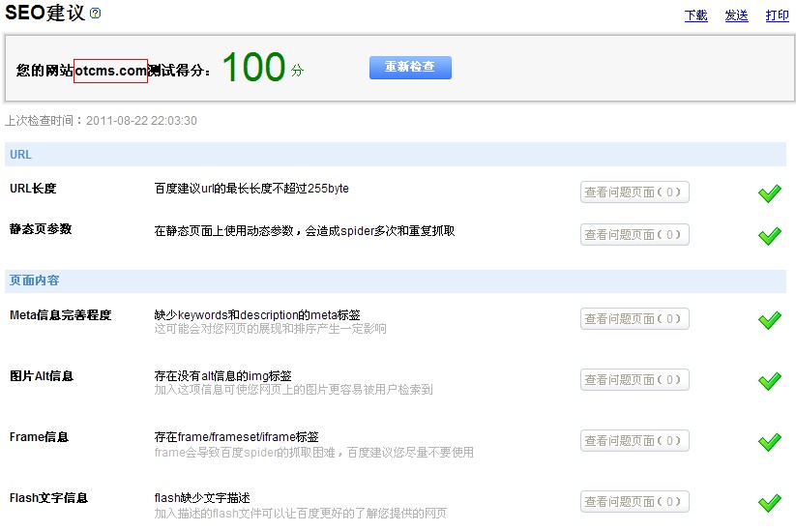Click the last check time 2011-08-22 22:03:30
796x532 pixels.
(141, 121)
